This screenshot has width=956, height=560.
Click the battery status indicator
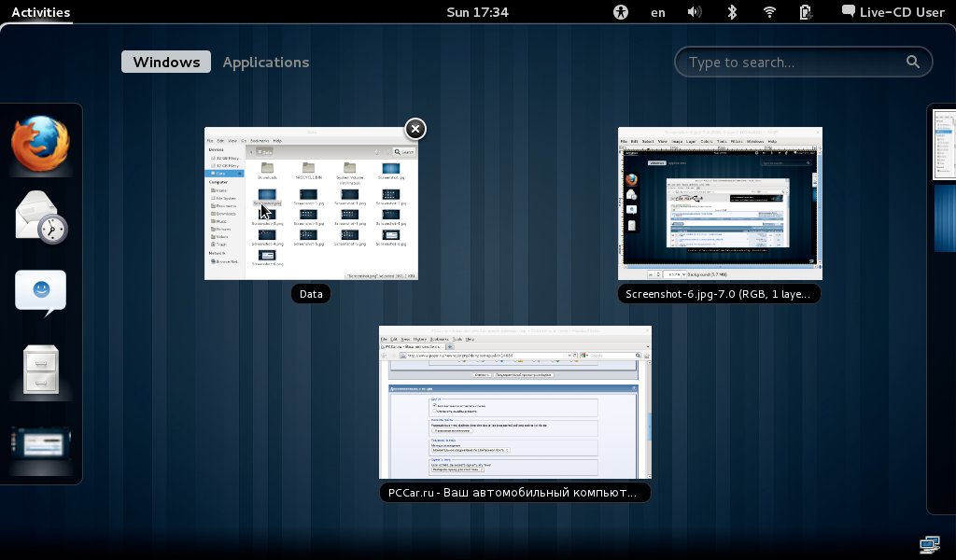805,12
